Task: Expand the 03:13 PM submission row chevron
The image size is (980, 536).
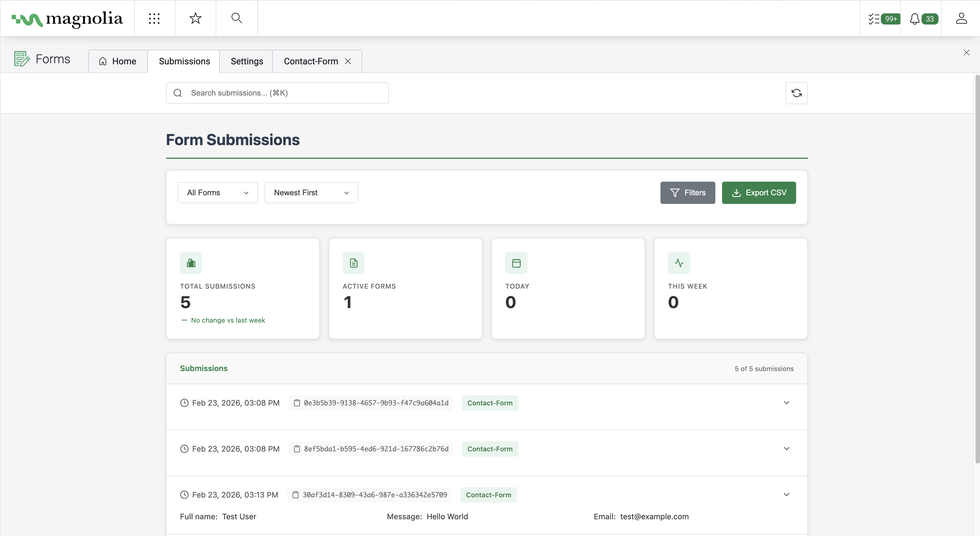Action: pos(786,494)
